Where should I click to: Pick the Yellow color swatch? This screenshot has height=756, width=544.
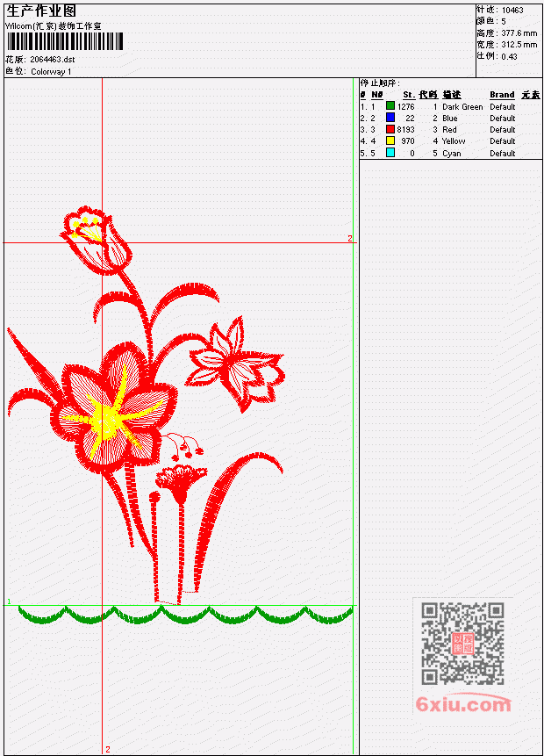point(390,140)
